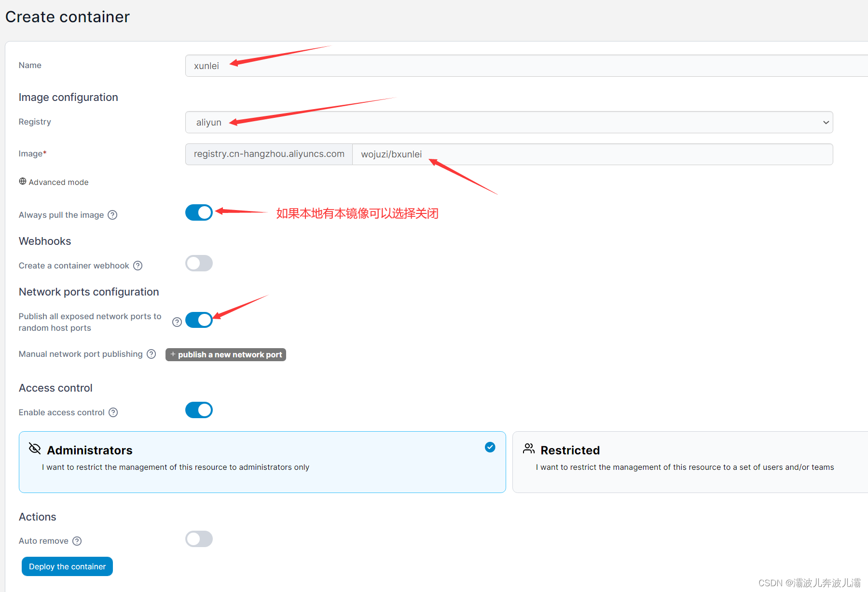The width and height of the screenshot is (868, 592).
Task: Click the Image configuration section heading
Action: click(69, 97)
